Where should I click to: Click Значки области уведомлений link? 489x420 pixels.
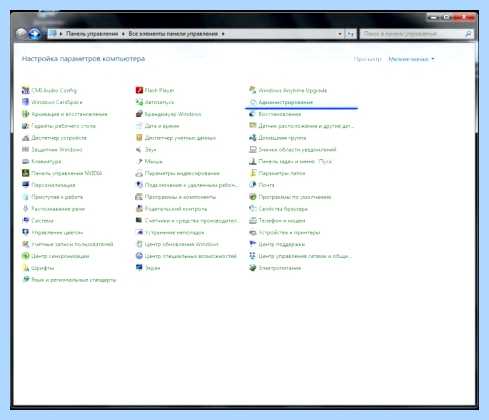pos(297,150)
